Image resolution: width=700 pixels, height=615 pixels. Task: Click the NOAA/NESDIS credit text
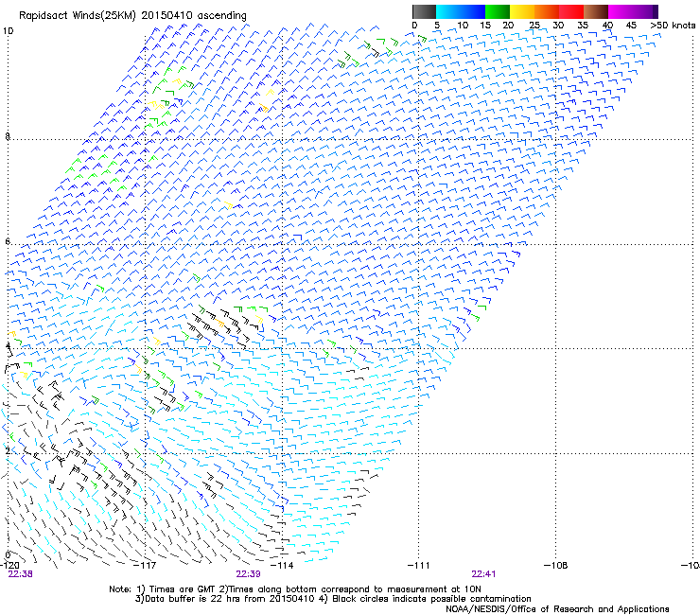click(x=557, y=609)
